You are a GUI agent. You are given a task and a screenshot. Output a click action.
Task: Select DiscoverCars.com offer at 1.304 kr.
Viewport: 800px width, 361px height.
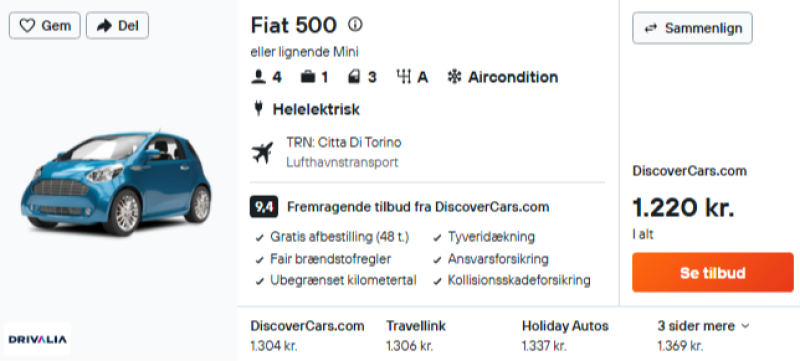pos(307,336)
